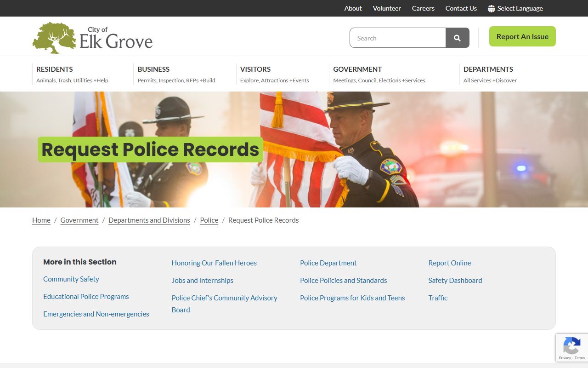The height and width of the screenshot is (368, 588).
Task: Expand the Visitors menu
Action: click(x=274, y=74)
